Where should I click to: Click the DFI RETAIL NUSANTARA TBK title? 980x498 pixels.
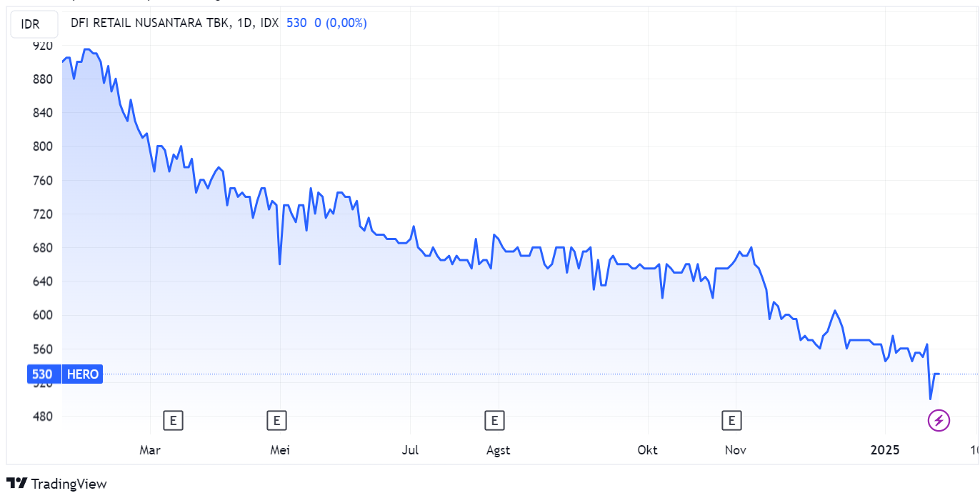point(150,23)
